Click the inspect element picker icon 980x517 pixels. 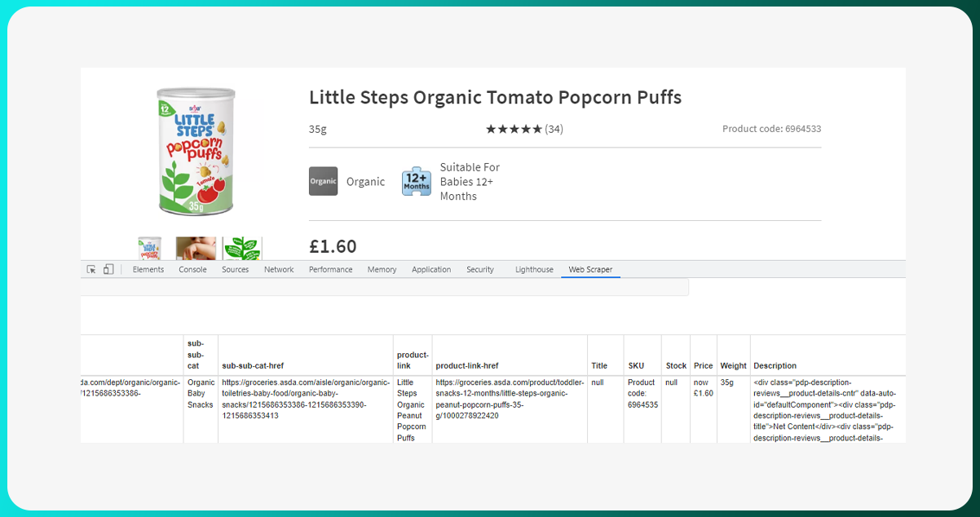pos(91,269)
